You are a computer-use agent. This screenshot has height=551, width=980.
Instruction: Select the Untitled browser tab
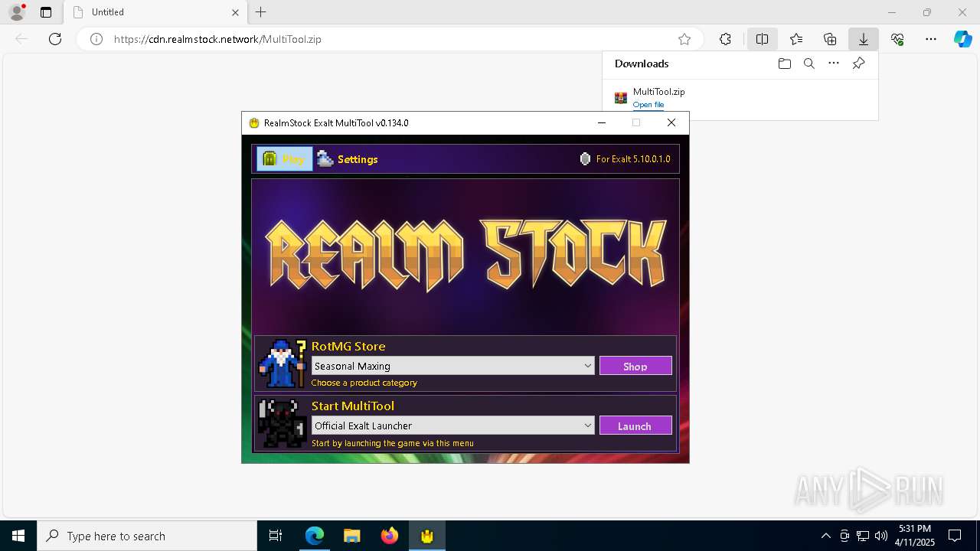pos(155,12)
